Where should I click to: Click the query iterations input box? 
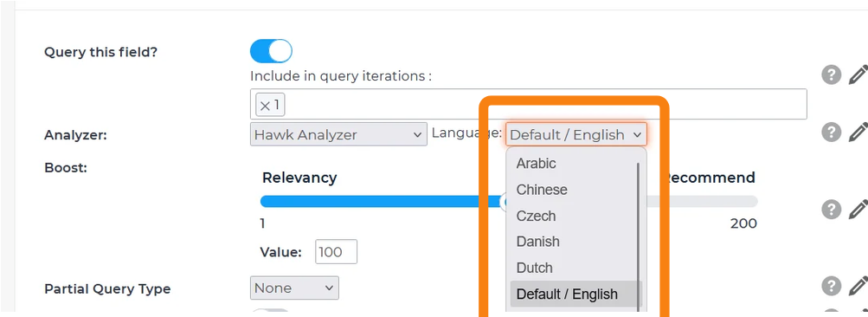[528, 104]
